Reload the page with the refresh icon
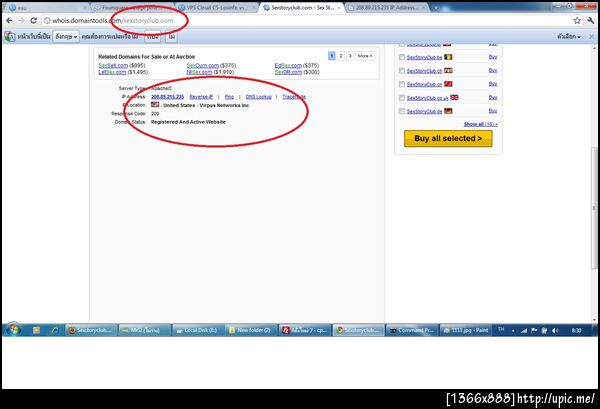 point(34,21)
